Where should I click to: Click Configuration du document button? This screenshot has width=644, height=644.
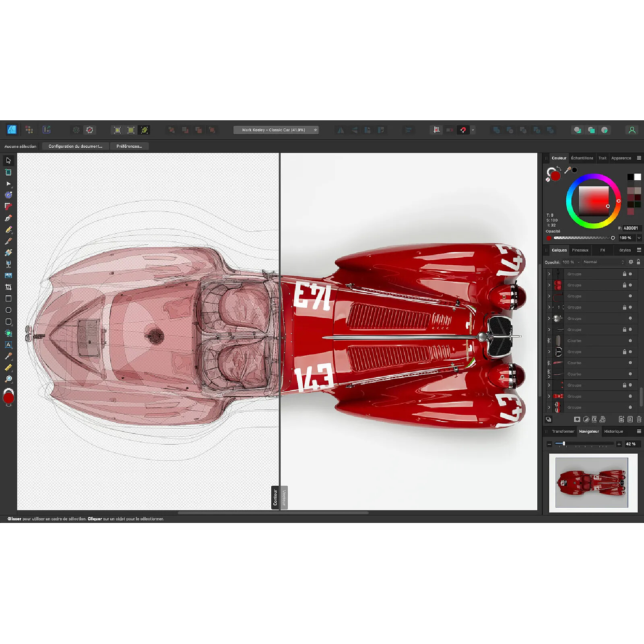75,146
